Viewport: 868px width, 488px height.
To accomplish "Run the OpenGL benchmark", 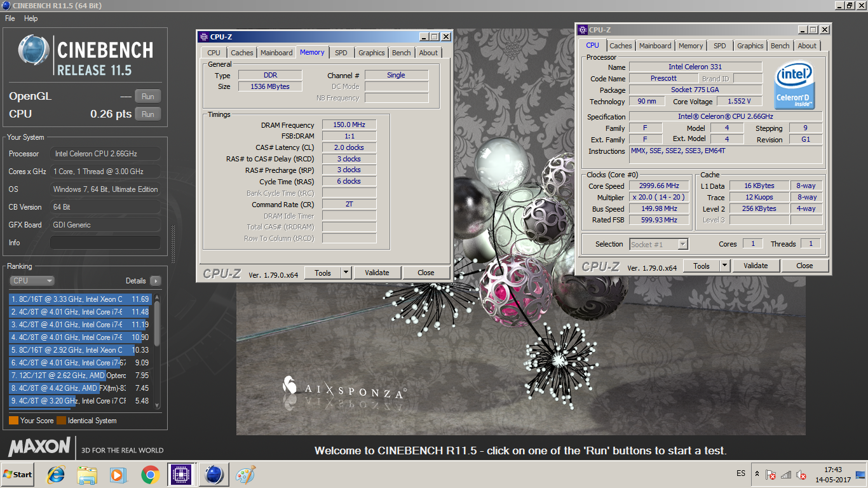I will pyautogui.click(x=148, y=97).
